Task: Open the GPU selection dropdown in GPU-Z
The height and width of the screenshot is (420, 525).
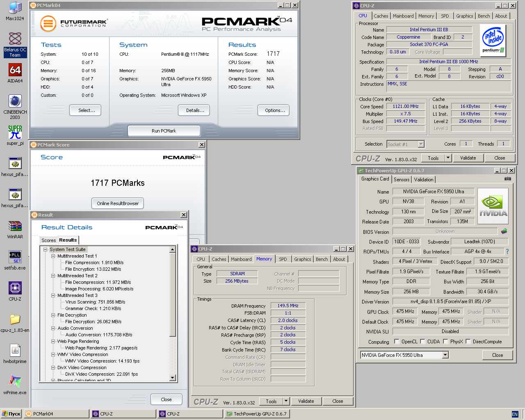Action: click(x=445, y=355)
